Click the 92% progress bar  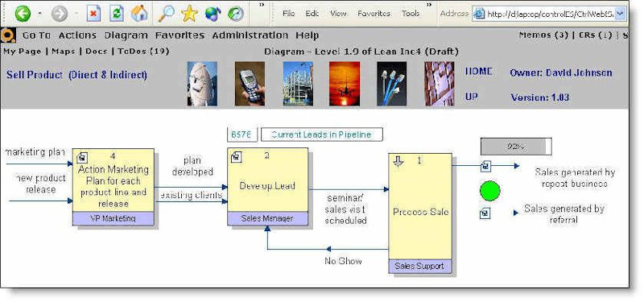click(x=516, y=147)
